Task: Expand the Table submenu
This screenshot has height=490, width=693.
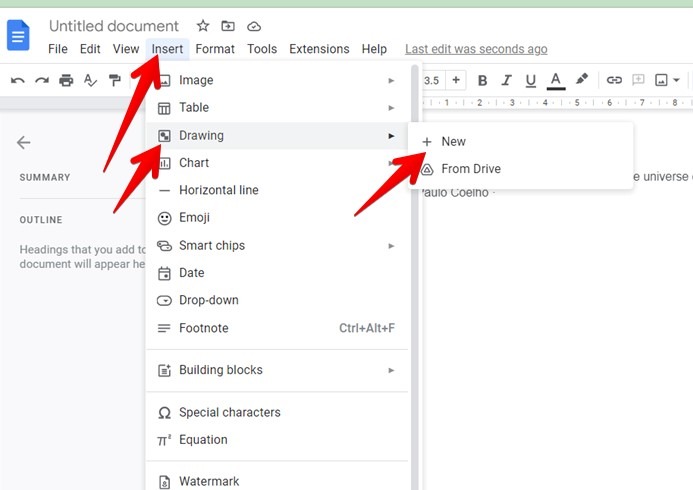Action: [x=277, y=108]
